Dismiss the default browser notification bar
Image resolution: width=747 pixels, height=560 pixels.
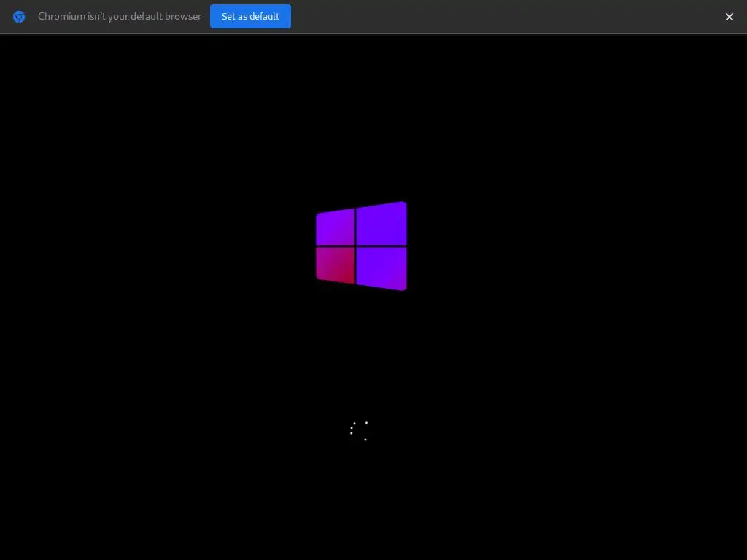point(729,17)
